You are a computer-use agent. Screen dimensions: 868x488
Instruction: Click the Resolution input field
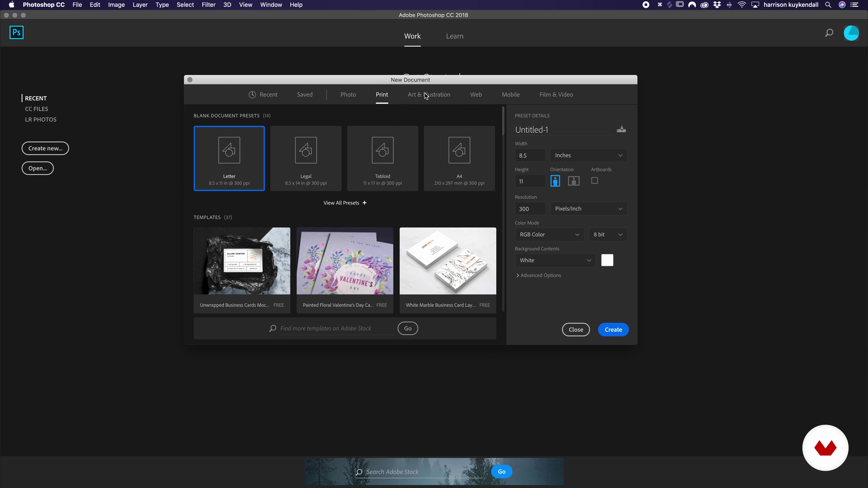(530, 209)
